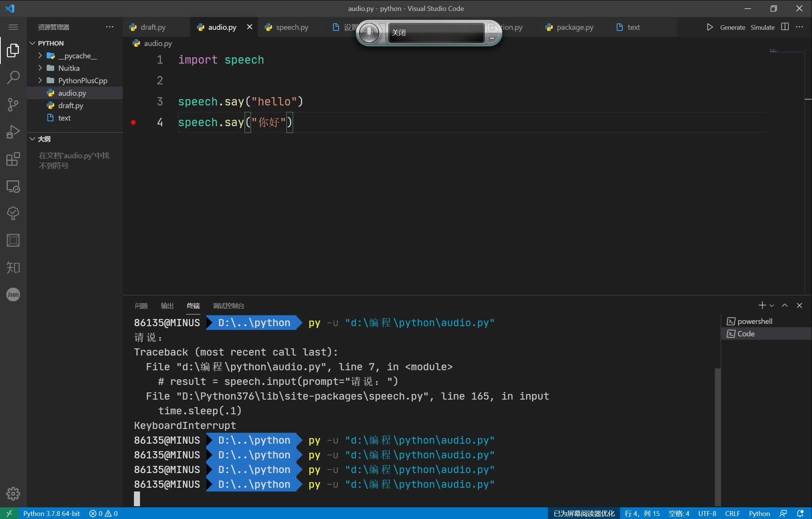
Task: Expand the Nuitka folder
Action: pos(40,68)
